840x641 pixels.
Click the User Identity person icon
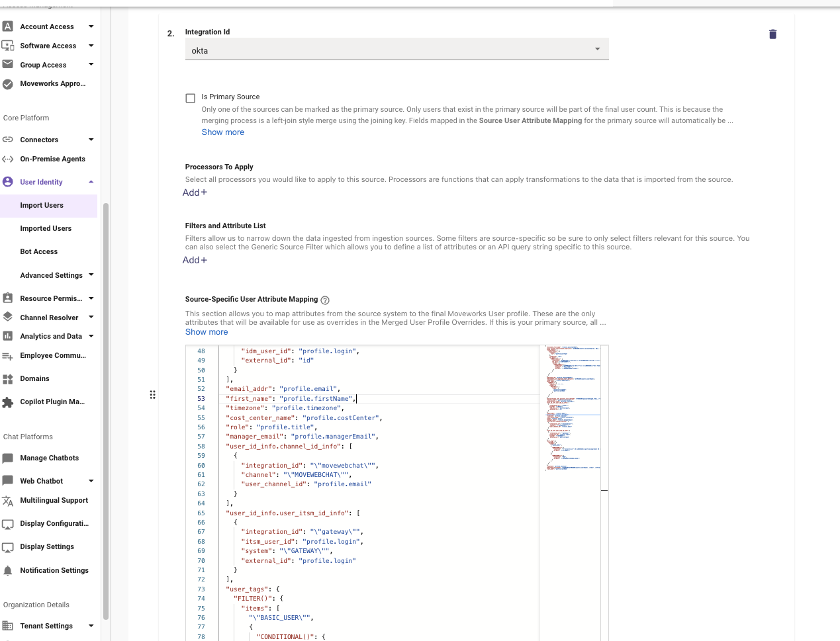[x=8, y=182]
